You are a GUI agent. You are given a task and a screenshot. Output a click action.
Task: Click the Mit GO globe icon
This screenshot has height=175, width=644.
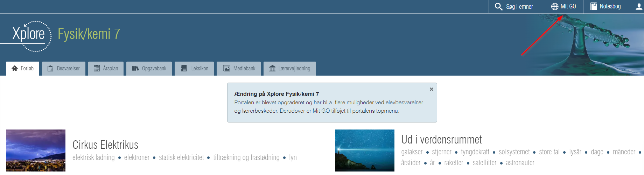[555, 7]
